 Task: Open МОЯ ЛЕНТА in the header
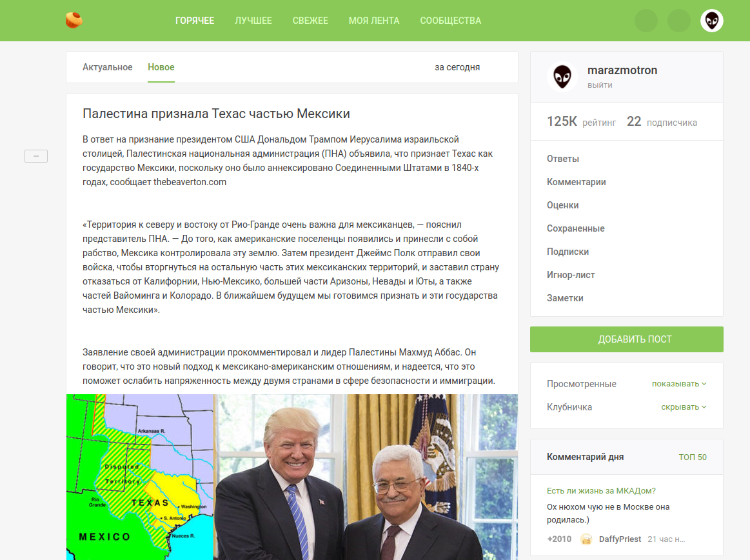pos(374,21)
